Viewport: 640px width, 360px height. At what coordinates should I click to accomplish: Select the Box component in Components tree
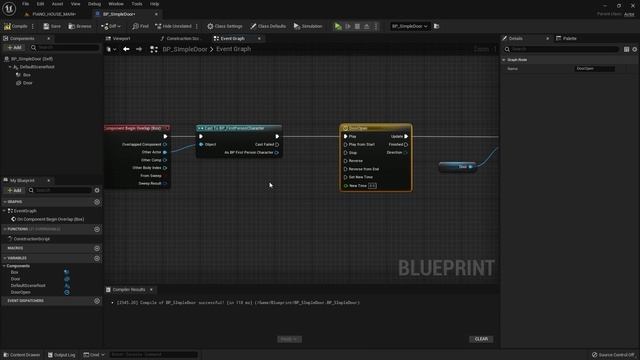27,75
